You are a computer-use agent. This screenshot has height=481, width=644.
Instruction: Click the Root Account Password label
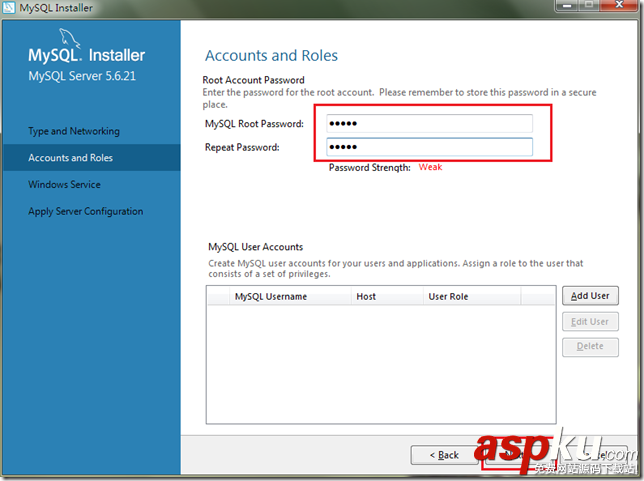pyautogui.click(x=253, y=80)
